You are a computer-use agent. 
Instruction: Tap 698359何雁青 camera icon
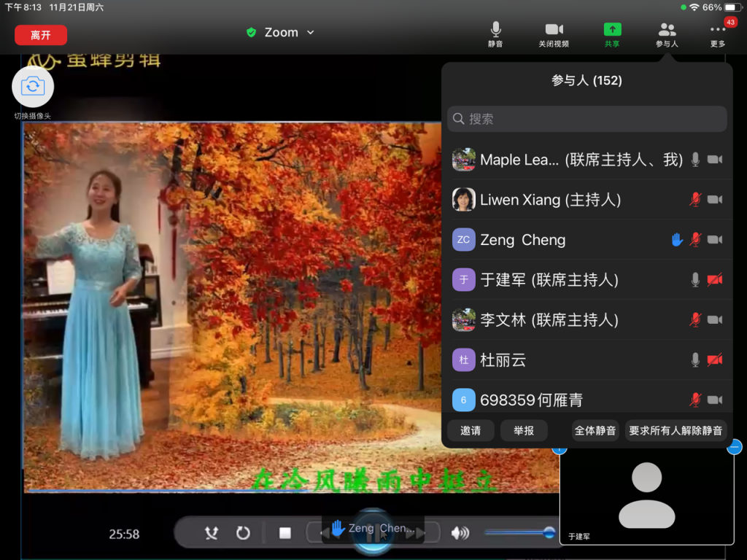point(715,400)
